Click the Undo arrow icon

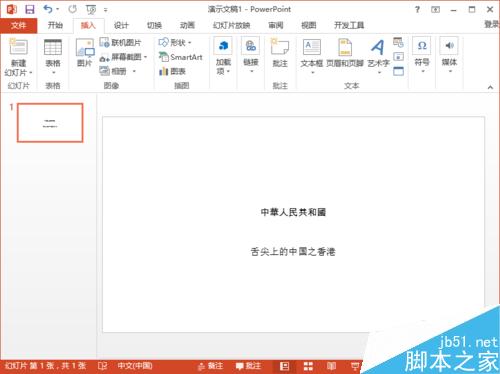coord(48,9)
